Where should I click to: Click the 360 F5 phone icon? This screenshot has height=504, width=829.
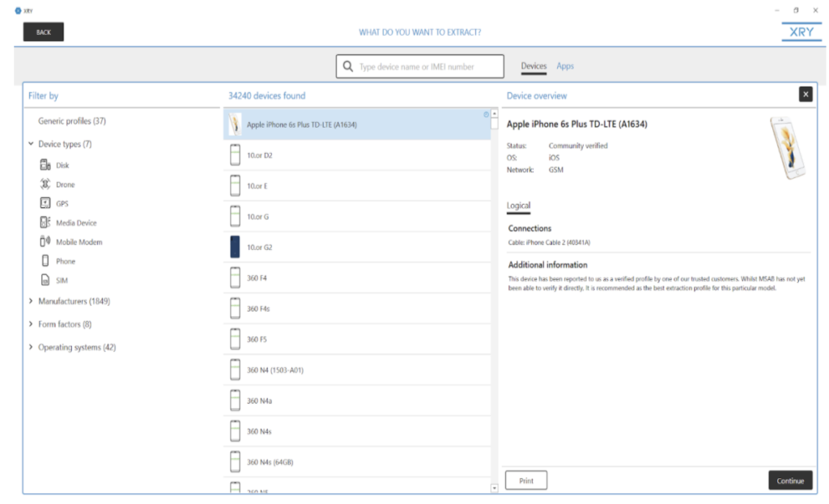click(236, 339)
